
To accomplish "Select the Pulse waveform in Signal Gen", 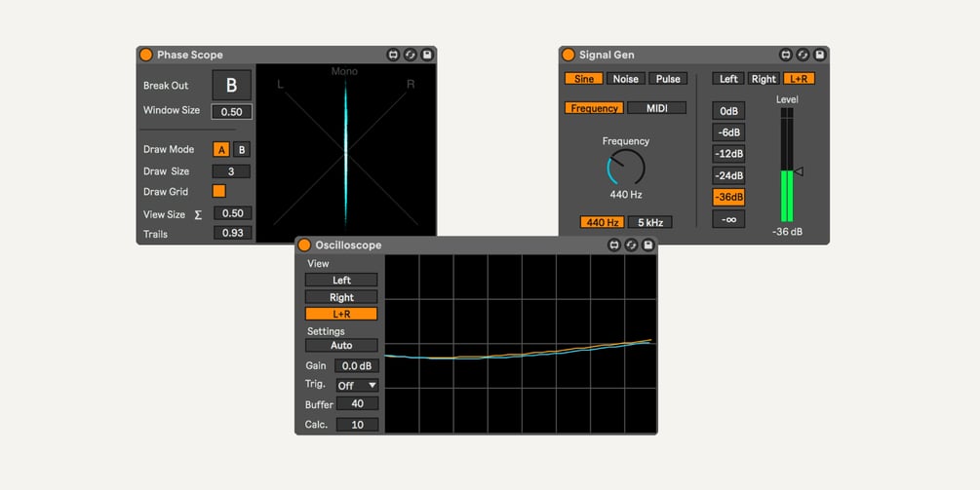I will pyautogui.click(x=668, y=79).
